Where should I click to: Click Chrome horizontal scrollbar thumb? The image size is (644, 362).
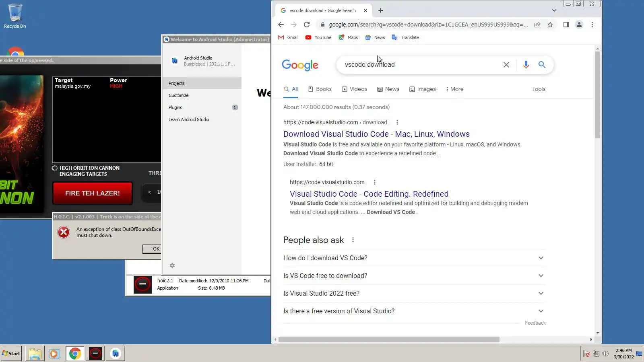389,339
